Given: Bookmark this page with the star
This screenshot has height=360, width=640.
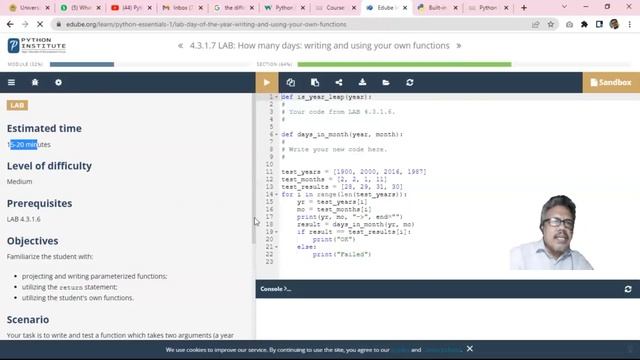Looking at the screenshot, I should click(551, 24).
